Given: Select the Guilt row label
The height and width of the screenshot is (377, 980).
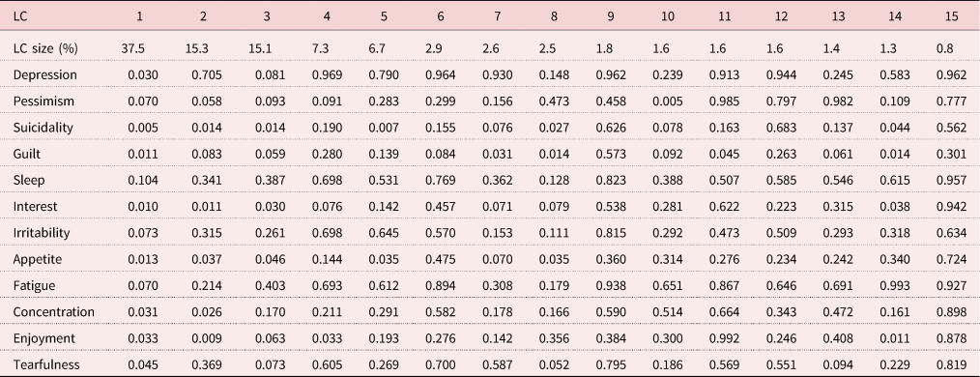Looking at the screenshot, I should 26,154.
